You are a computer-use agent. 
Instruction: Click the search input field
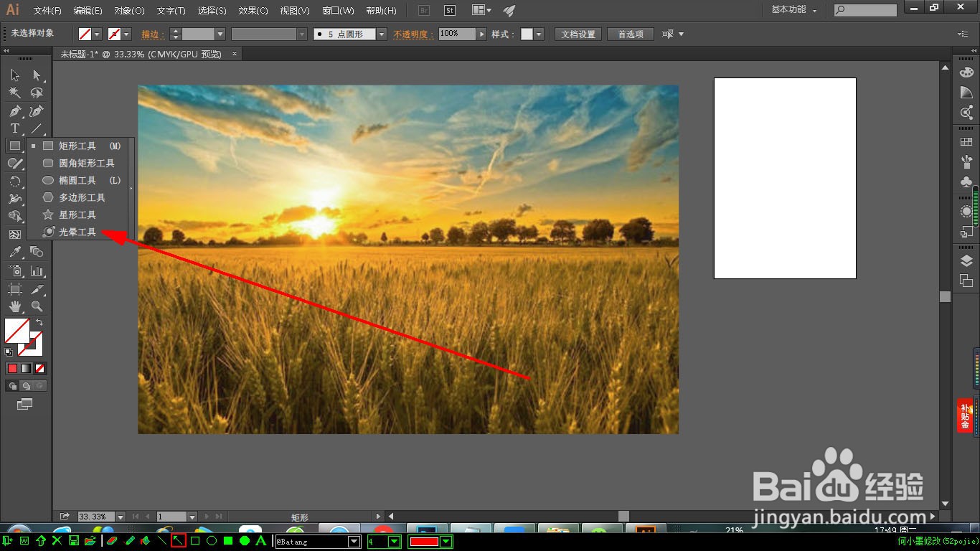pyautogui.click(x=865, y=10)
